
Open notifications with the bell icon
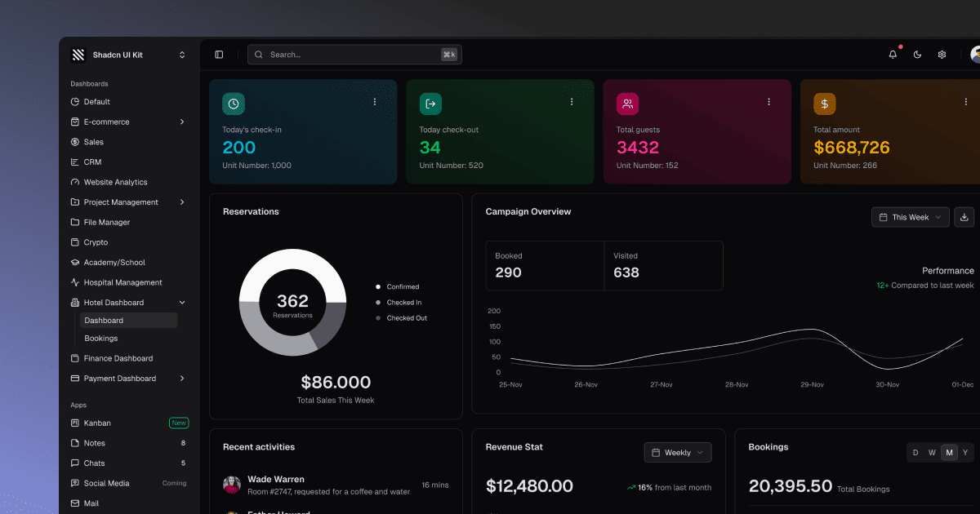click(x=892, y=54)
